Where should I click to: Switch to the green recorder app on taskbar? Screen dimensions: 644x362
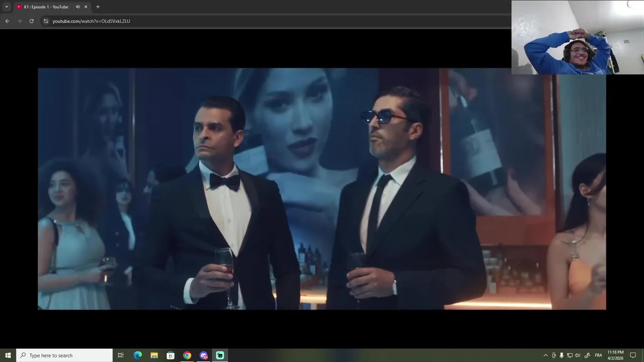(220, 355)
